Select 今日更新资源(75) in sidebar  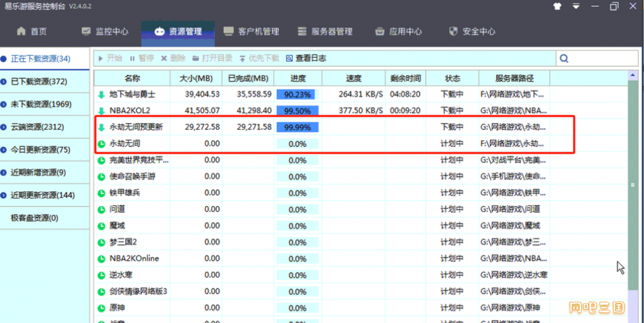tap(45, 150)
